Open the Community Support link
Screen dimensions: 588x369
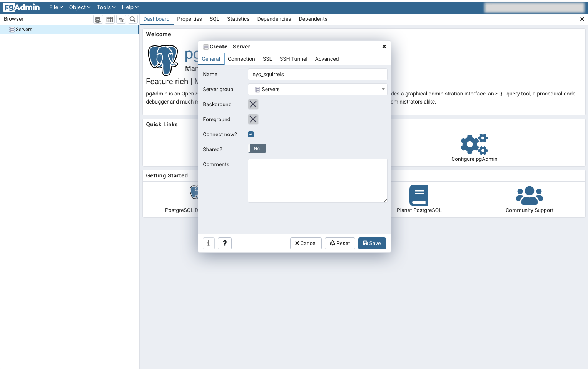(x=530, y=210)
